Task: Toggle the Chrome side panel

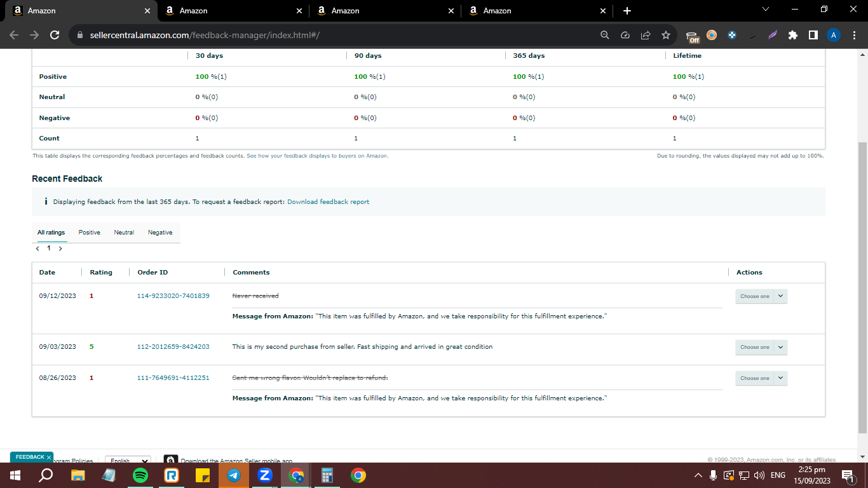Action: [x=813, y=36]
